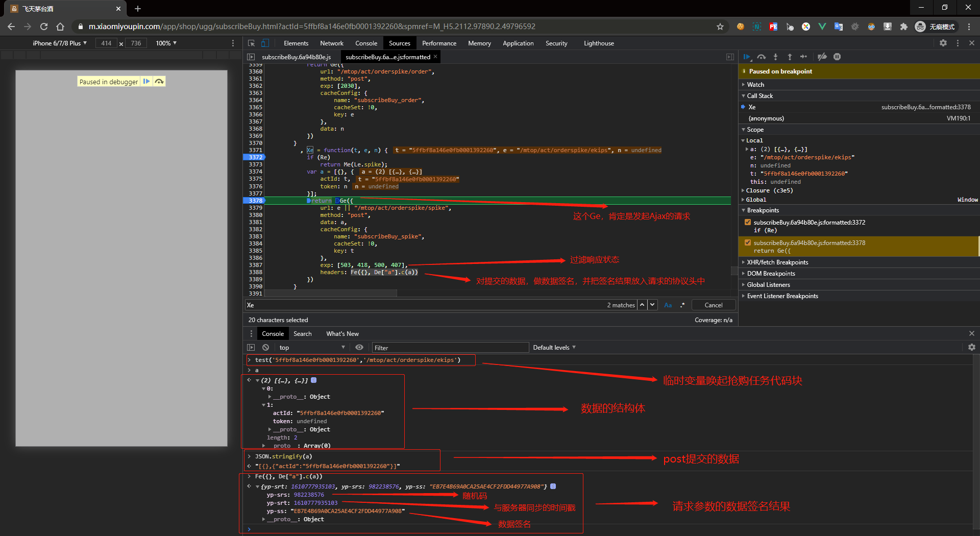Clear the console with the clear icon
The height and width of the screenshot is (536, 980).
point(265,348)
